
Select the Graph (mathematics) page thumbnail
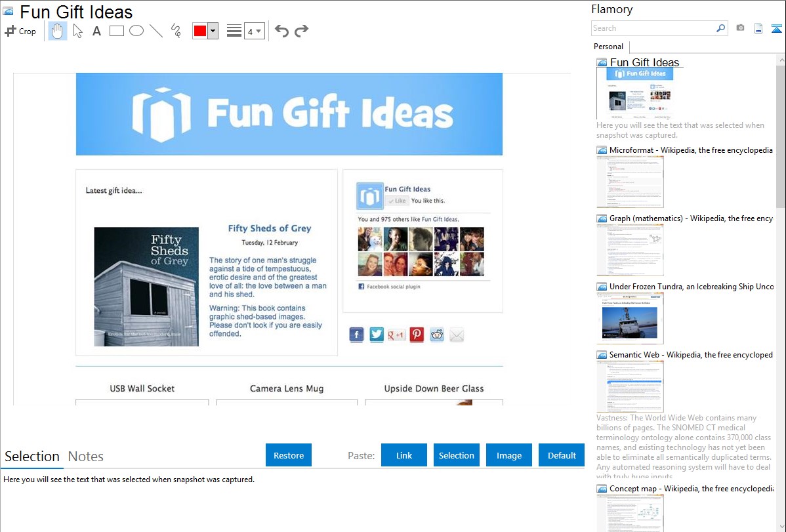point(630,250)
